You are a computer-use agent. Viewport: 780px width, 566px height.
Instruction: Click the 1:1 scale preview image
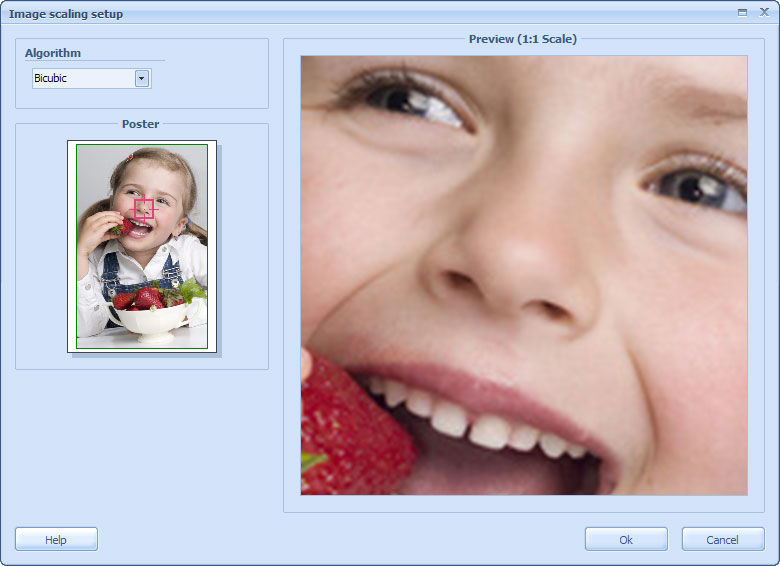pyautogui.click(x=524, y=275)
